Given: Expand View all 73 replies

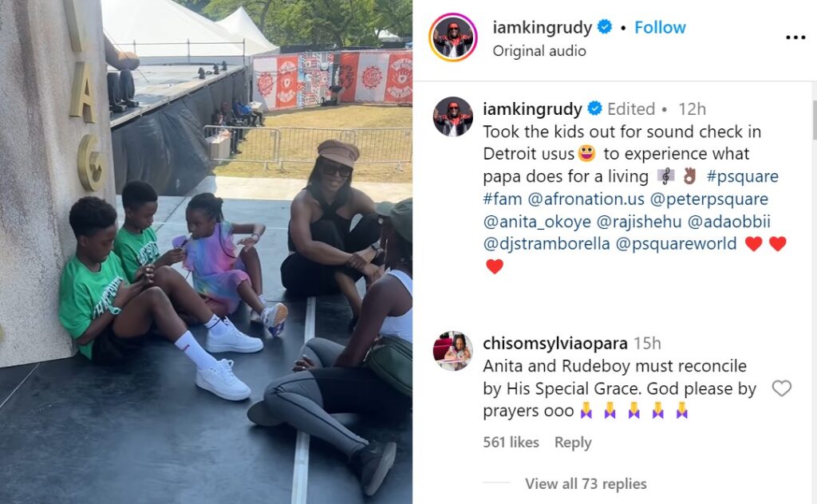Looking at the screenshot, I should [586, 484].
